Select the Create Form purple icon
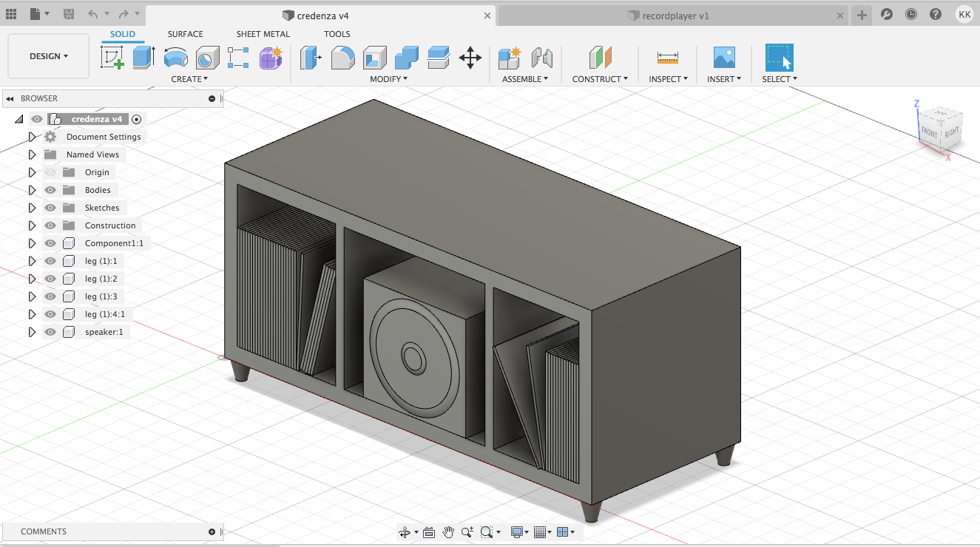The width and height of the screenshot is (980, 547). tap(271, 58)
